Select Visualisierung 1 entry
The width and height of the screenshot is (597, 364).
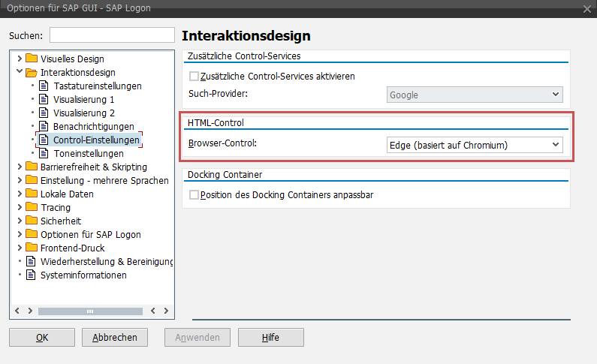click(84, 100)
